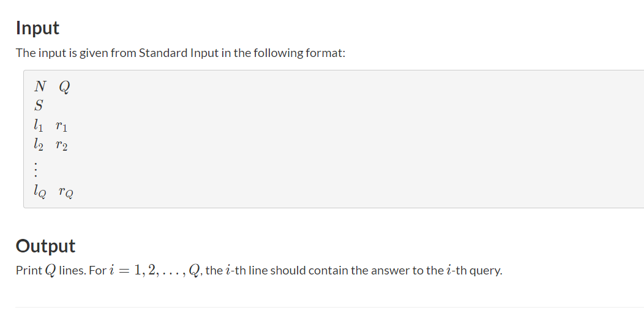Viewport: 644px width, 310px height.
Task: Click the l2 term in the format block
Action: [38, 146]
